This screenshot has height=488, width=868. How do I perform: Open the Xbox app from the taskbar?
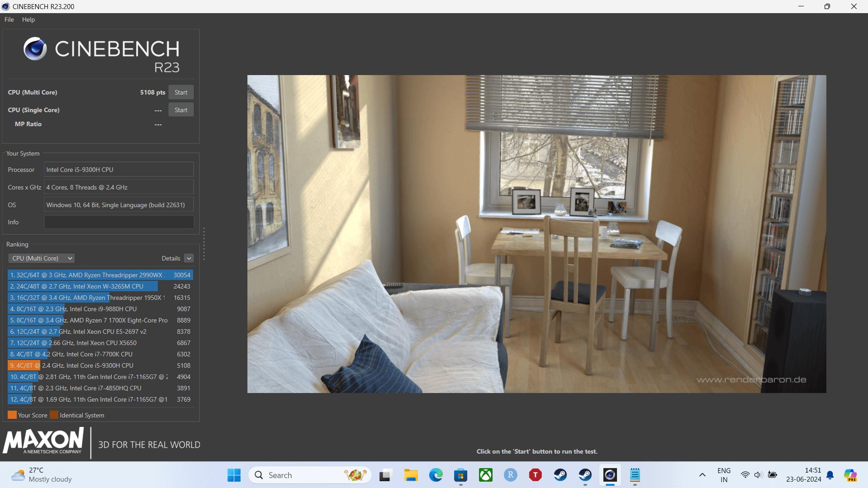click(485, 475)
